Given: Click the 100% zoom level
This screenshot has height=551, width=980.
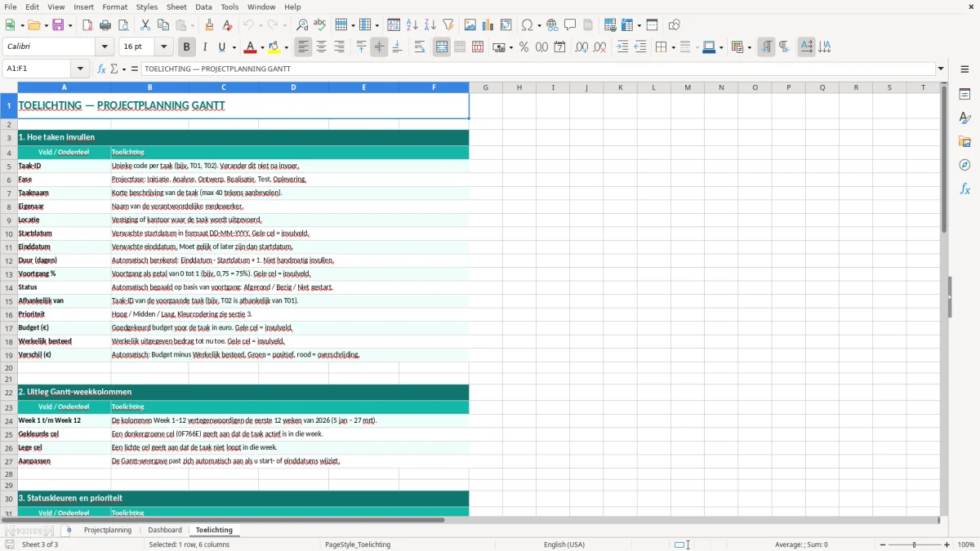Looking at the screenshot, I should pyautogui.click(x=966, y=544).
